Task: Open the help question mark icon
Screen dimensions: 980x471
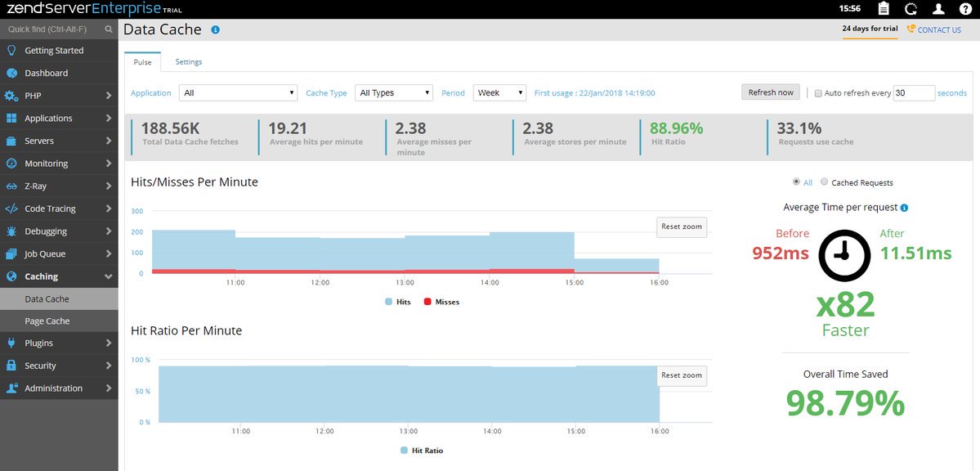Action: pyautogui.click(x=965, y=9)
